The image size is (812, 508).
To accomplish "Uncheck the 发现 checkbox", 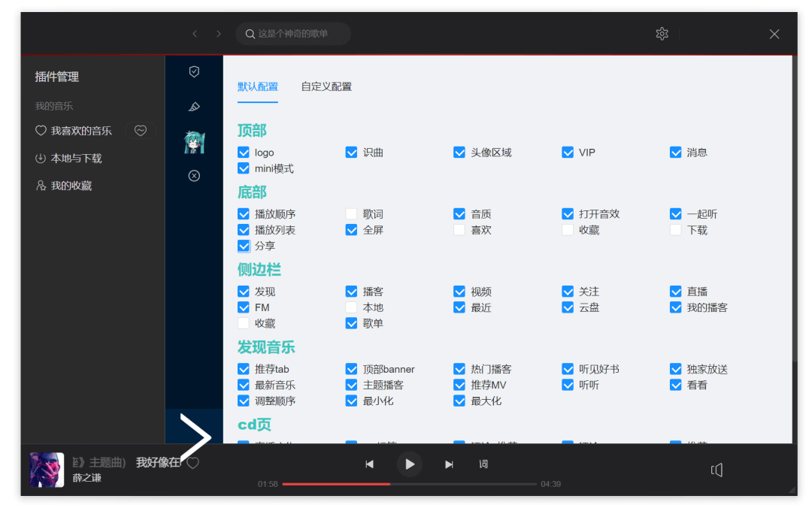I will (x=244, y=292).
